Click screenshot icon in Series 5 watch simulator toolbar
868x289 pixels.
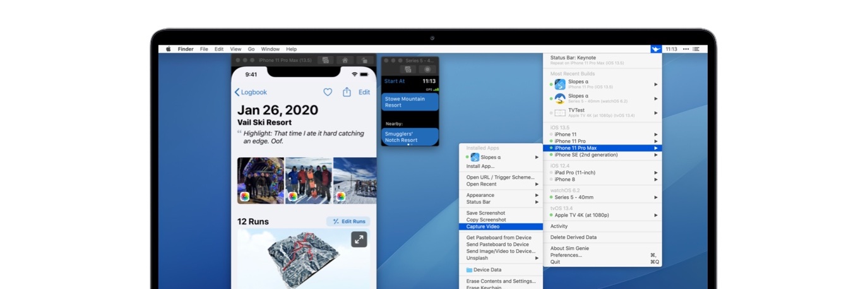(x=408, y=69)
